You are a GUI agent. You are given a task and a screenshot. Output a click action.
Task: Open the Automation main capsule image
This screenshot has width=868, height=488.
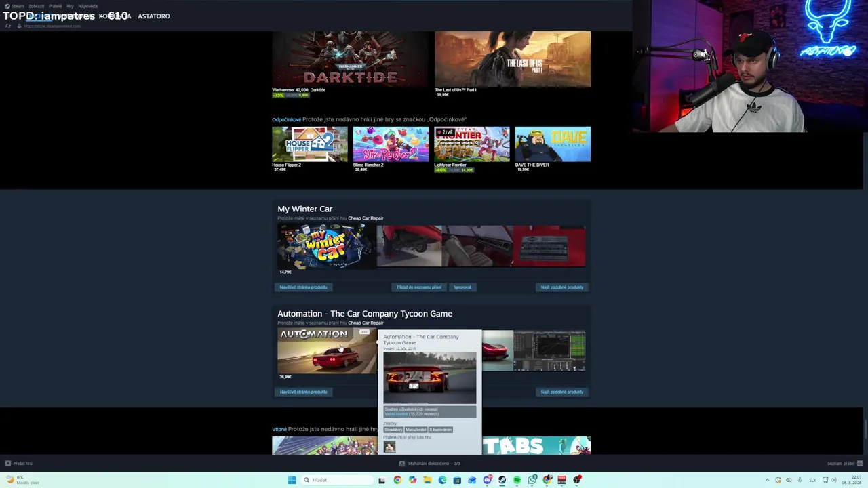point(326,352)
